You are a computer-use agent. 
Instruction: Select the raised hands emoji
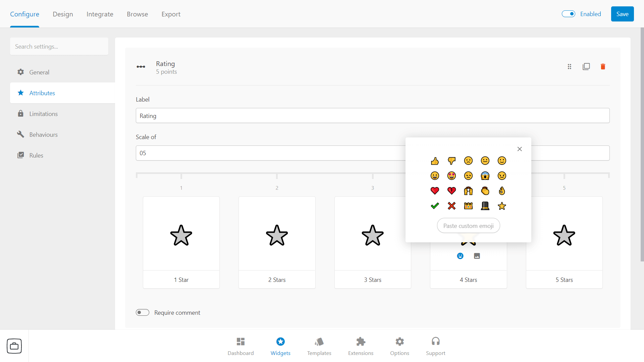468,191
